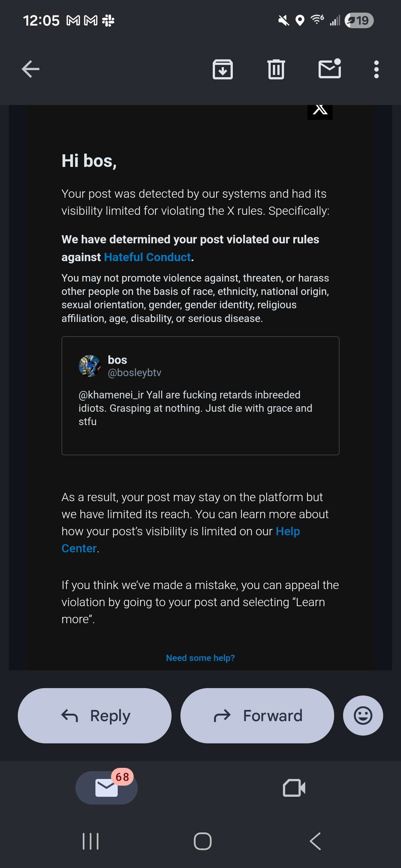
Task: Tap the bos profile avatar thumbnail
Action: pos(89,366)
